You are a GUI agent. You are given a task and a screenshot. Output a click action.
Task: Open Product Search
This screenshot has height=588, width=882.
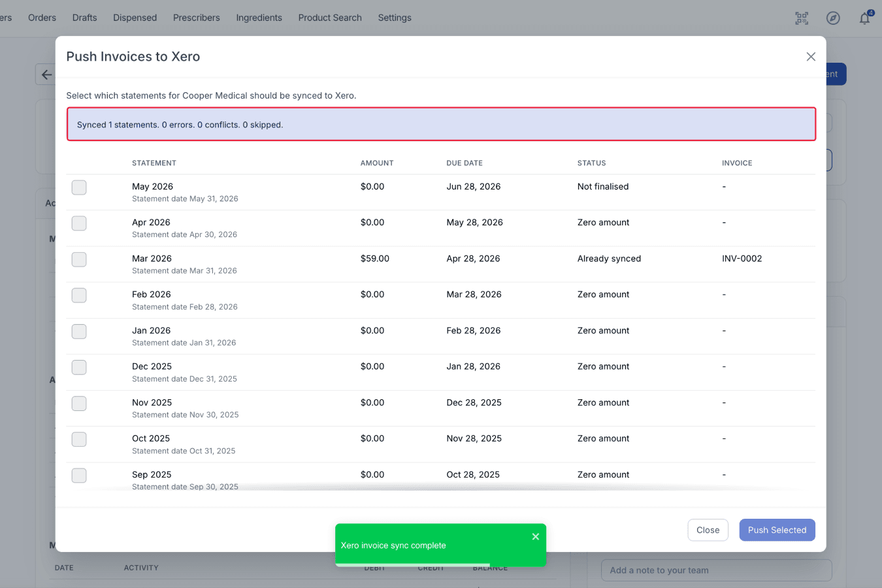click(330, 18)
